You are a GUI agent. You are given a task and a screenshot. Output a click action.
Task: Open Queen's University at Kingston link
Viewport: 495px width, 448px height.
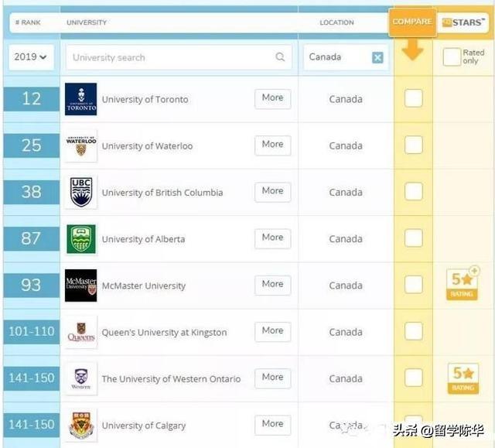click(x=164, y=333)
